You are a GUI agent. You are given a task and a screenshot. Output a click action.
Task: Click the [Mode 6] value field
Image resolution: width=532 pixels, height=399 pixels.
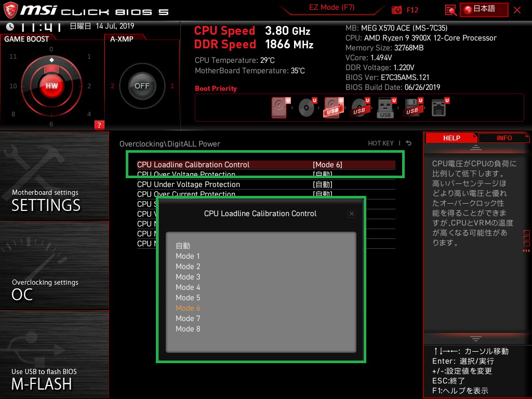(x=327, y=165)
